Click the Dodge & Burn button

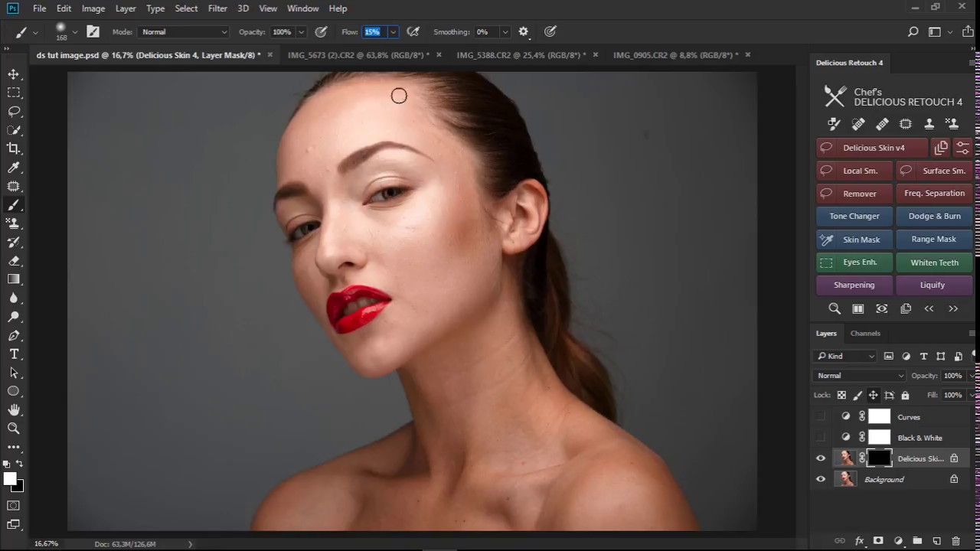tap(934, 217)
